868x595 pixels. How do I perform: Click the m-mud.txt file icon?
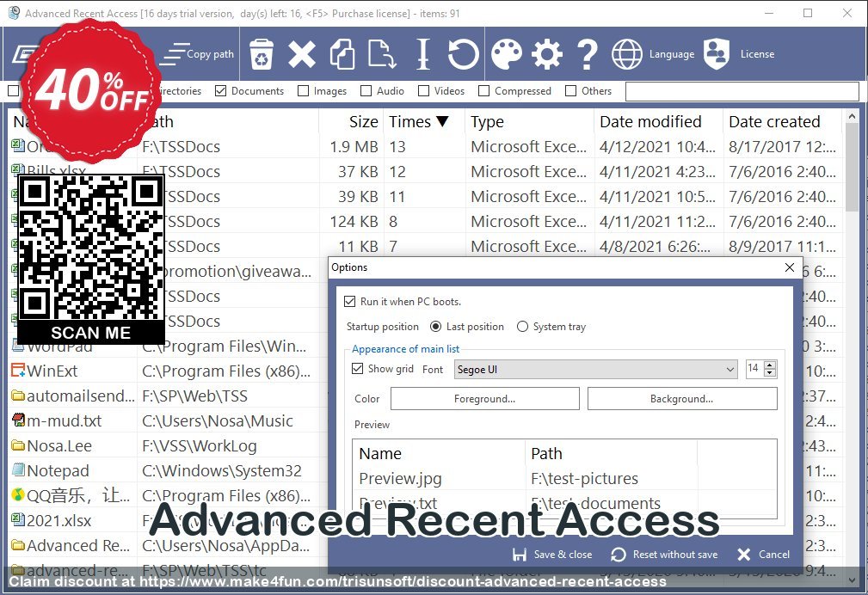(18, 420)
